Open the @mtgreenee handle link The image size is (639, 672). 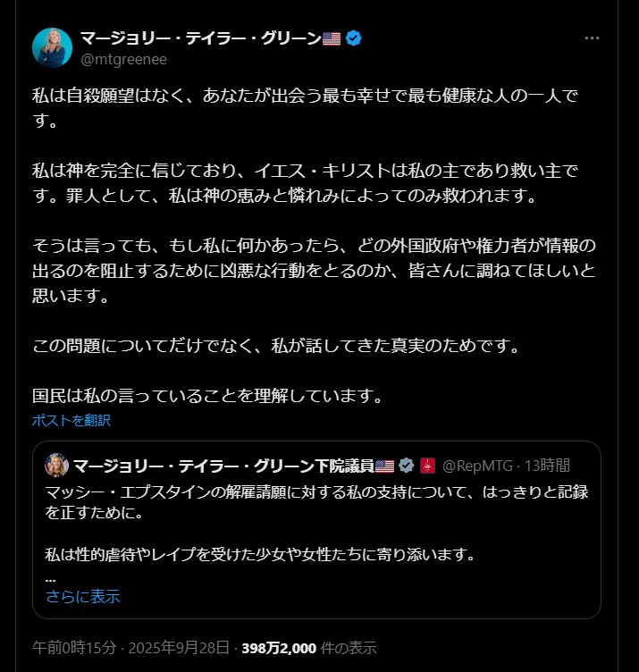(x=123, y=59)
